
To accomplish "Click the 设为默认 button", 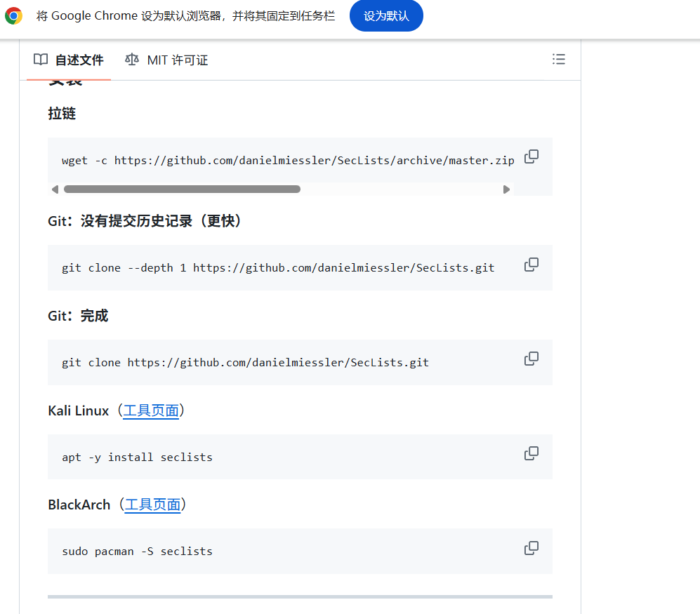I will coord(386,15).
